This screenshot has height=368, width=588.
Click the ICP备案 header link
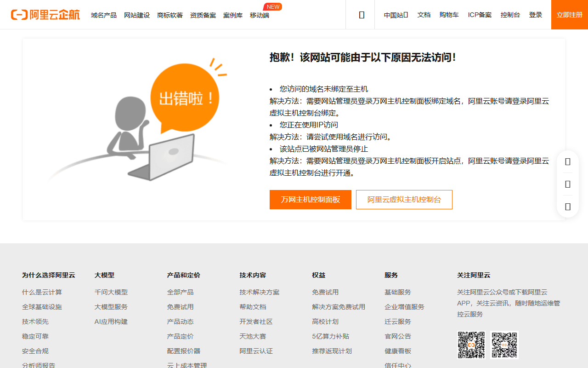[x=480, y=15]
